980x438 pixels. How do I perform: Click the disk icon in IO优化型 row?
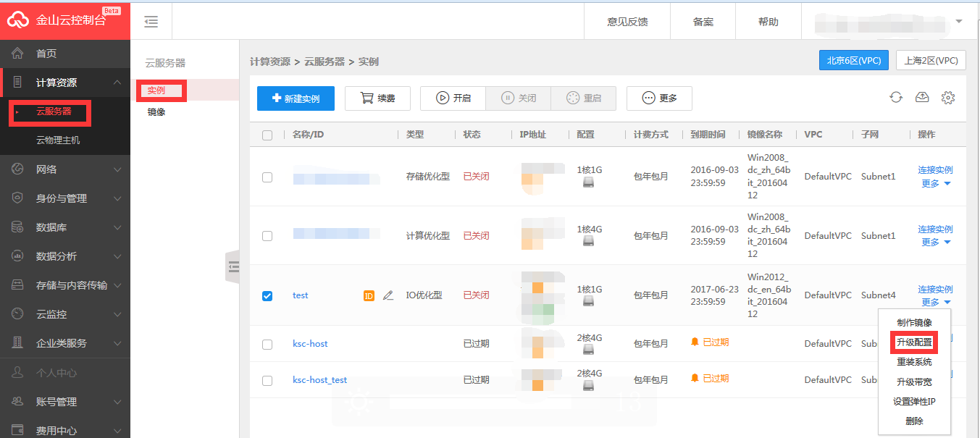point(590,302)
